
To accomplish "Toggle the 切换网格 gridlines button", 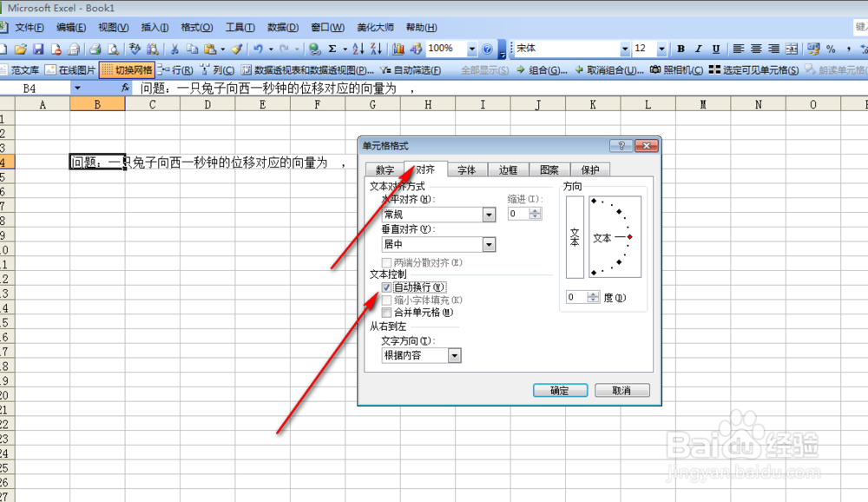I will [x=127, y=69].
